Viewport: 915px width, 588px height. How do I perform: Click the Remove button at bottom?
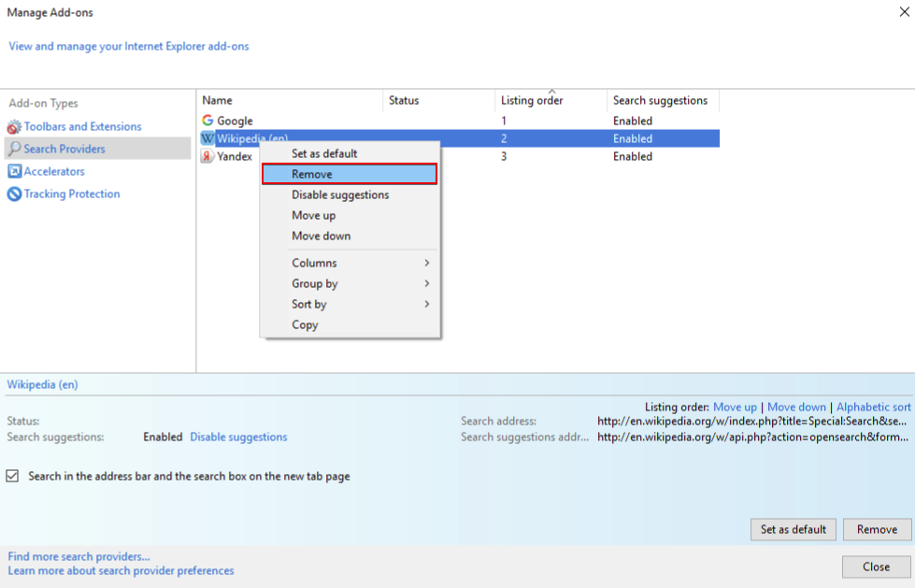(x=877, y=529)
